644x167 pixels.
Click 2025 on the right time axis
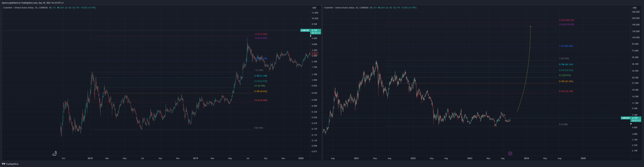[x=583, y=158]
